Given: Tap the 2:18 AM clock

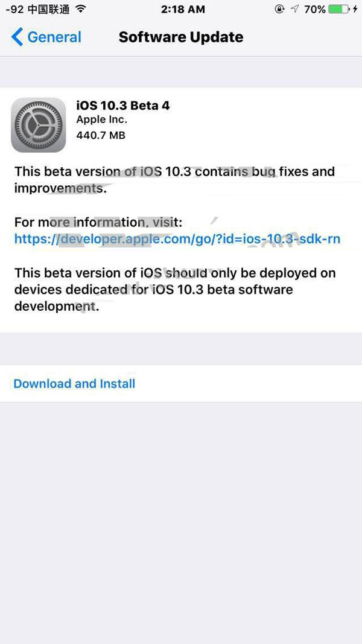Looking at the screenshot, I should coord(183,9).
